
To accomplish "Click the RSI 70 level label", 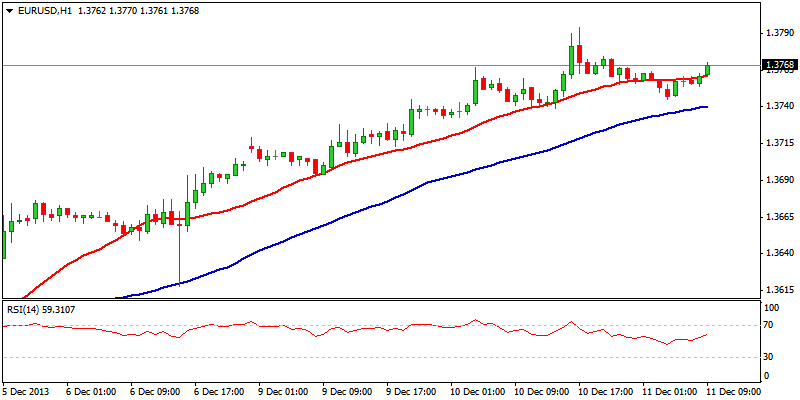I will (770, 325).
